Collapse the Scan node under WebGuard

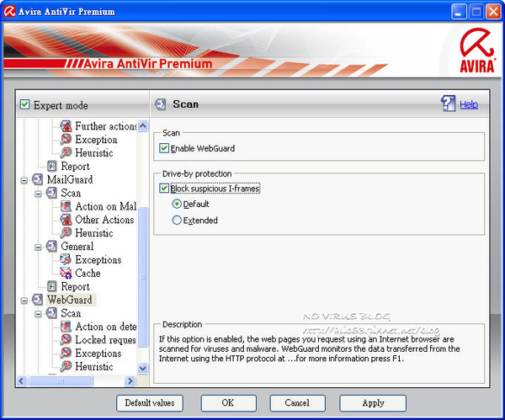point(39,314)
